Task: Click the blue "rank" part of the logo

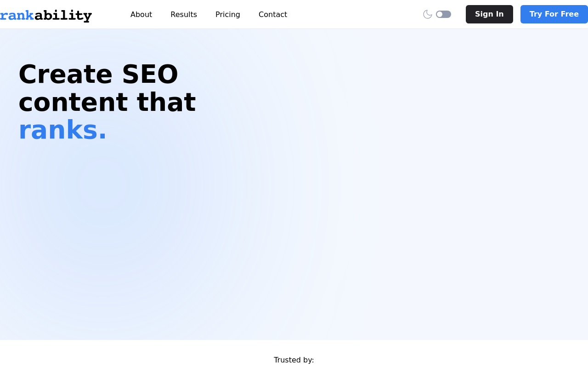Action: (x=17, y=15)
